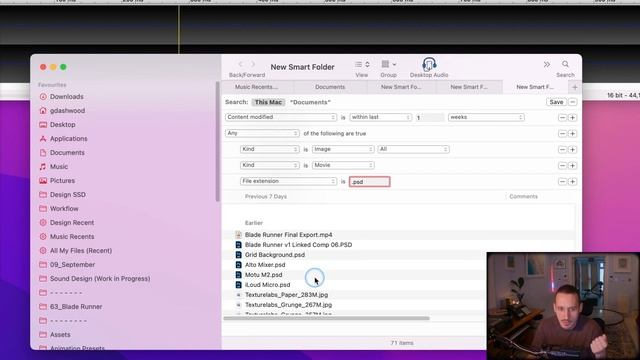Viewport: 640px width, 360px height.
Task: Open the View options list icon
Action: (362, 64)
